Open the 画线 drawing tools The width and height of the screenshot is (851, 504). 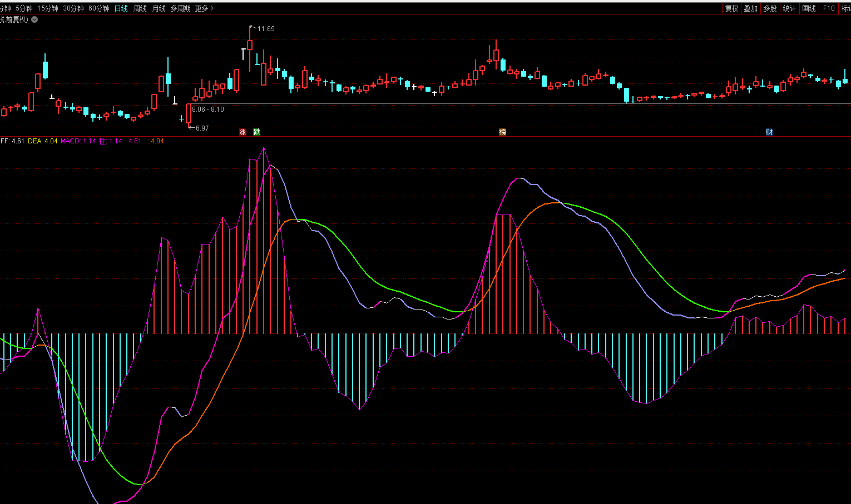tap(809, 8)
